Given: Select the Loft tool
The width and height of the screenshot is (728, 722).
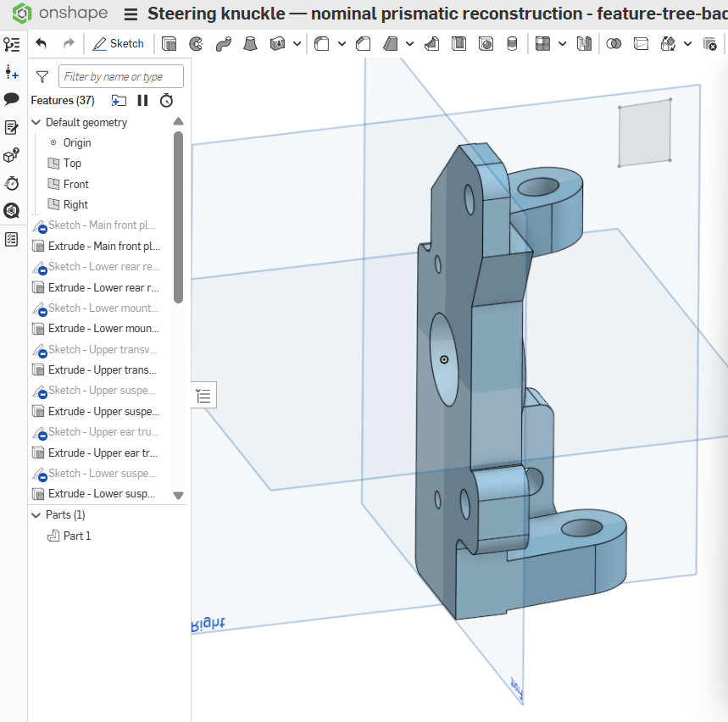Looking at the screenshot, I should [250, 44].
